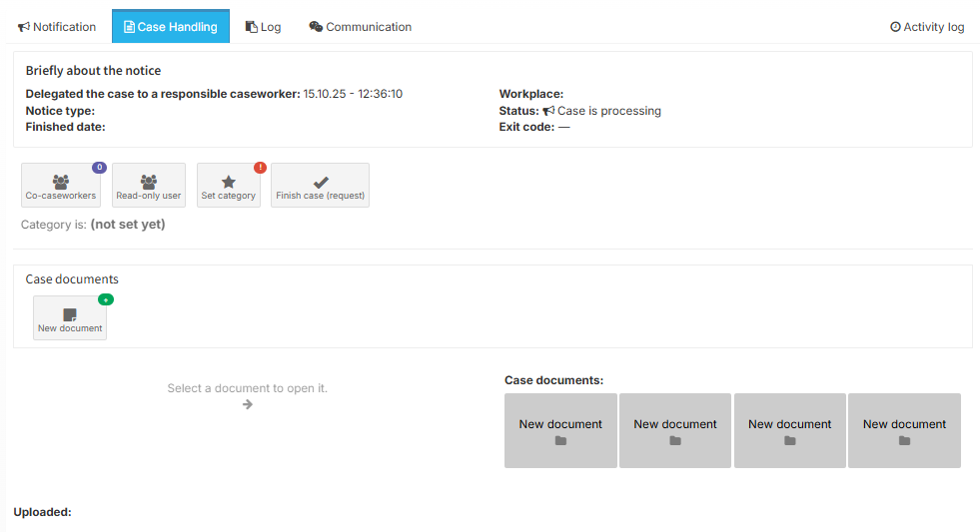Click the Set category star icon
This screenshot has width=980, height=532.
pyautogui.click(x=229, y=182)
